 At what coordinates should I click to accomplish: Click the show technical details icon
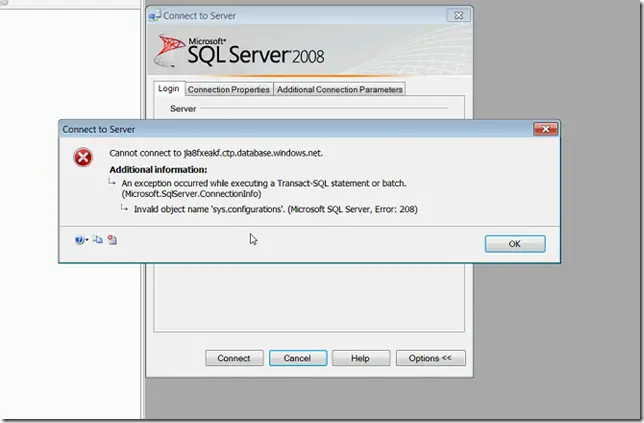(x=112, y=240)
